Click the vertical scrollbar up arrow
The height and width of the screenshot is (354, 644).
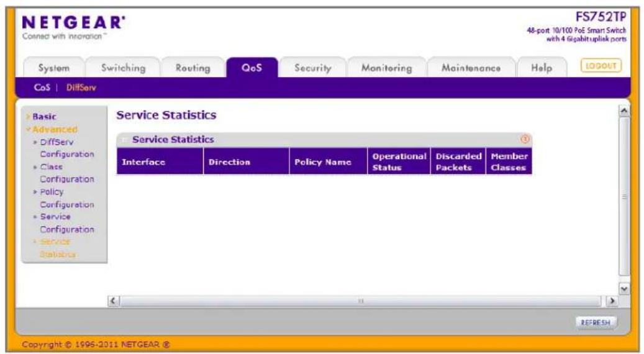coord(624,111)
